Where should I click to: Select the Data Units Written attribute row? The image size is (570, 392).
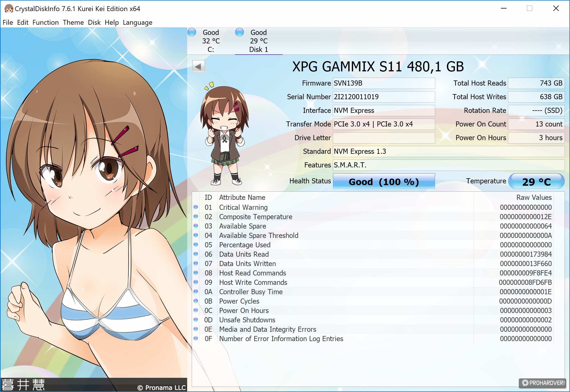click(x=373, y=264)
